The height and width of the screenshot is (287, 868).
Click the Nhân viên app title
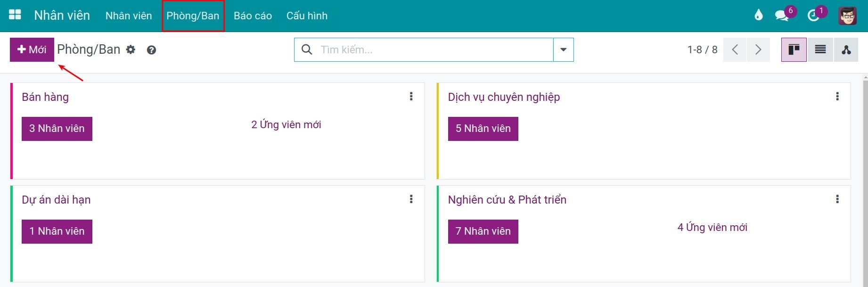(62, 15)
